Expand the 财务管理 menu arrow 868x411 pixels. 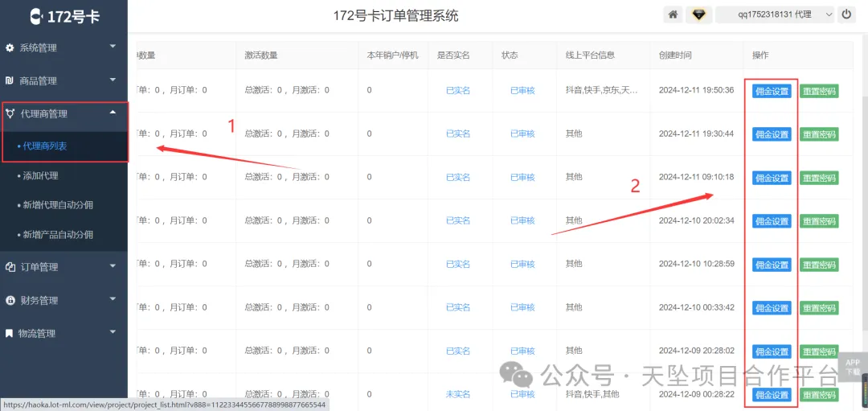click(113, 298)
